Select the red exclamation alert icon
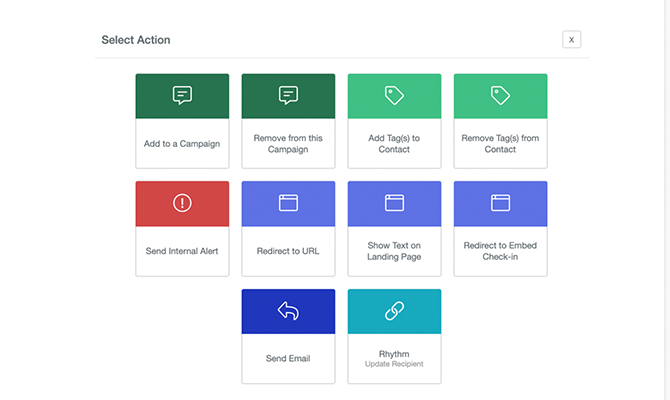This screenshot has height=400, width=670. coord(182,203)
